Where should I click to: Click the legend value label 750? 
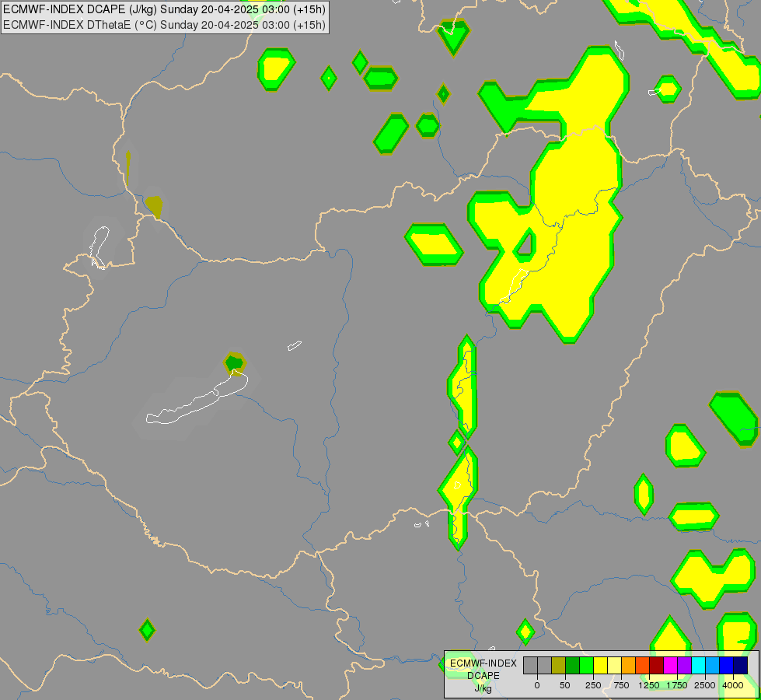pyautogui.click(x=621, y=685)
